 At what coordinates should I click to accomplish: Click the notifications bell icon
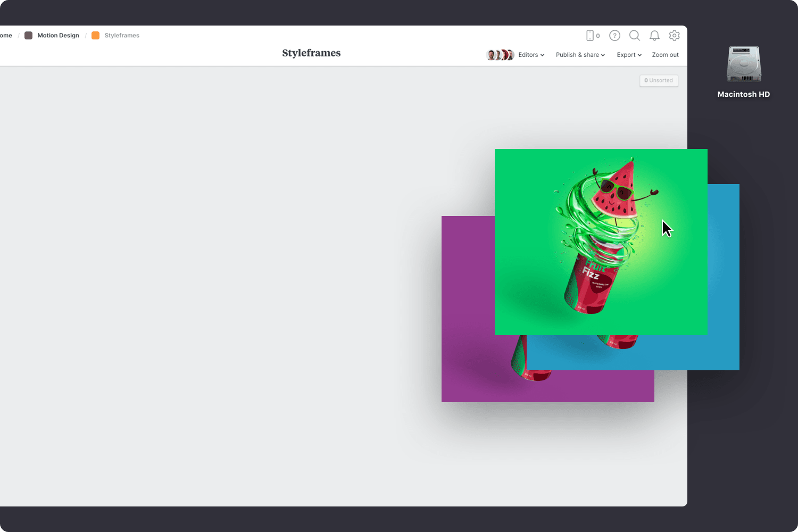[x=654, y=35]
